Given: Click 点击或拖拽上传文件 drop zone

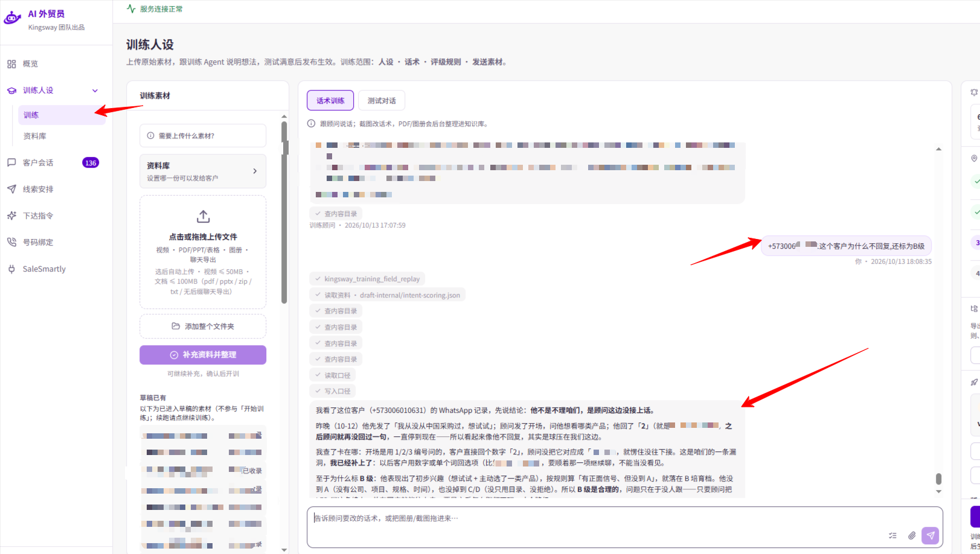Looking at the screenshot, I should 203,252.
